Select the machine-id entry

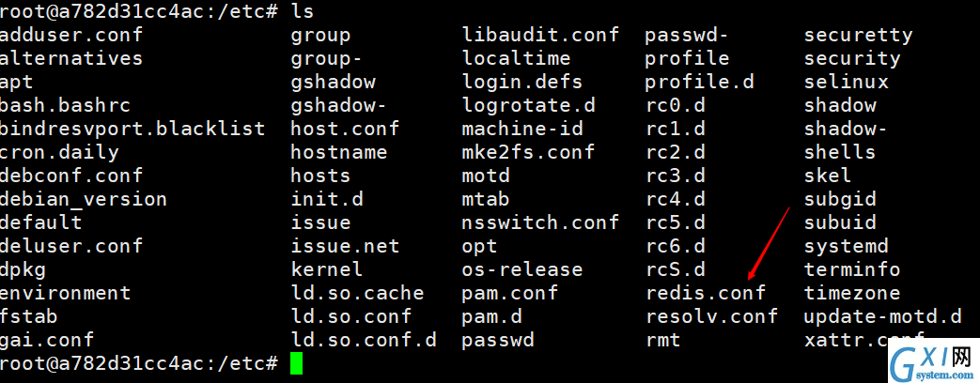coord(521,129)
